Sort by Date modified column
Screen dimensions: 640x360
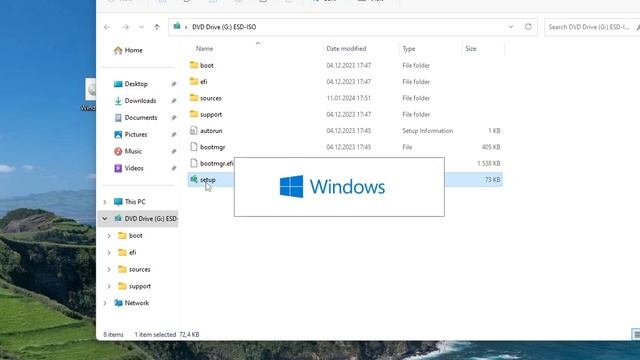coord(346,49)
